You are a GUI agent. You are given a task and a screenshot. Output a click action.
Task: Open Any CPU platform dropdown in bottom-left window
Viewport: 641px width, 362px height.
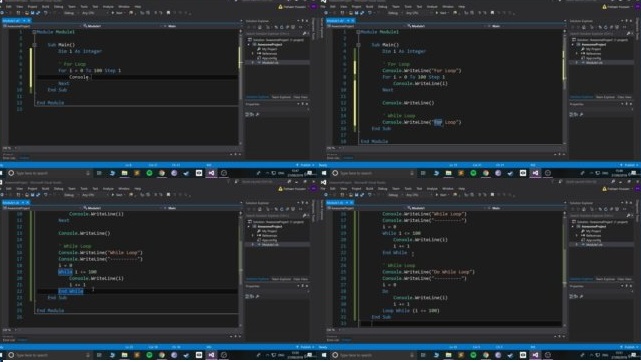[94, 195]
